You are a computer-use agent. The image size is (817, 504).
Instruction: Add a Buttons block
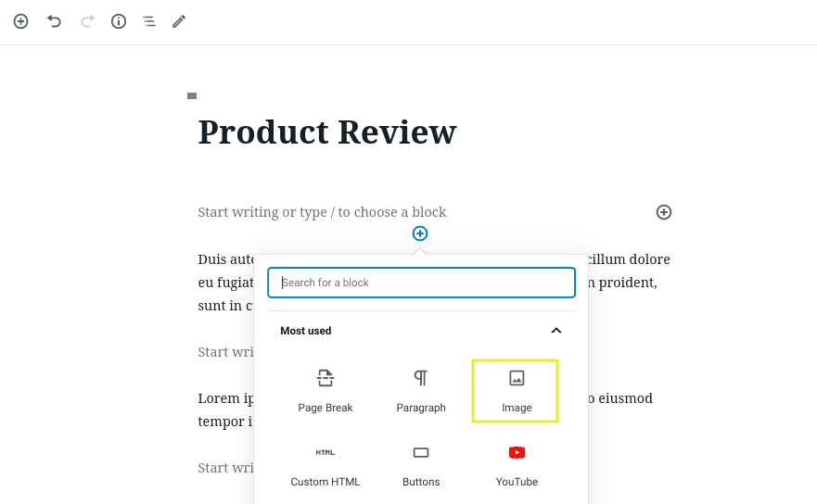(421, 465)
